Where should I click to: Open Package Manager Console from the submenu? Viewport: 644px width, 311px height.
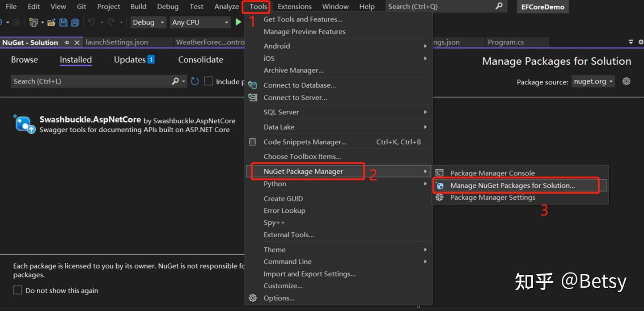click(x=492, y=173)
